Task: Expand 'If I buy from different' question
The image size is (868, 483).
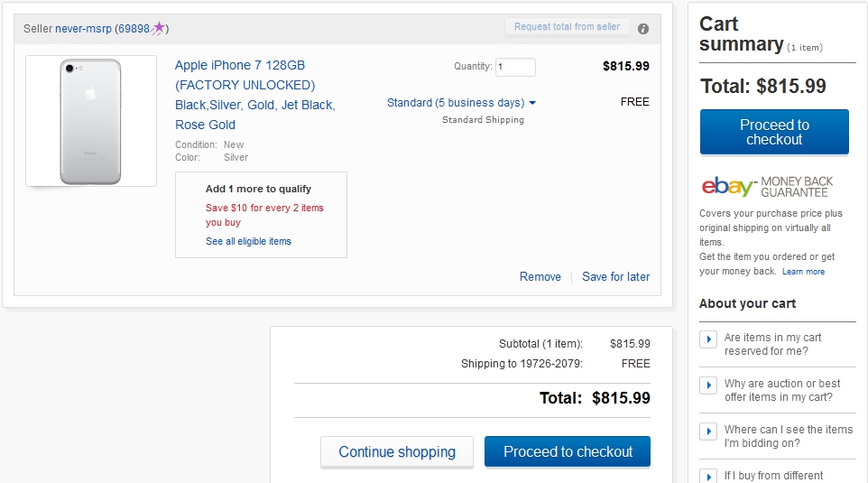Action: pyautogui.click(x=708, y=475)
